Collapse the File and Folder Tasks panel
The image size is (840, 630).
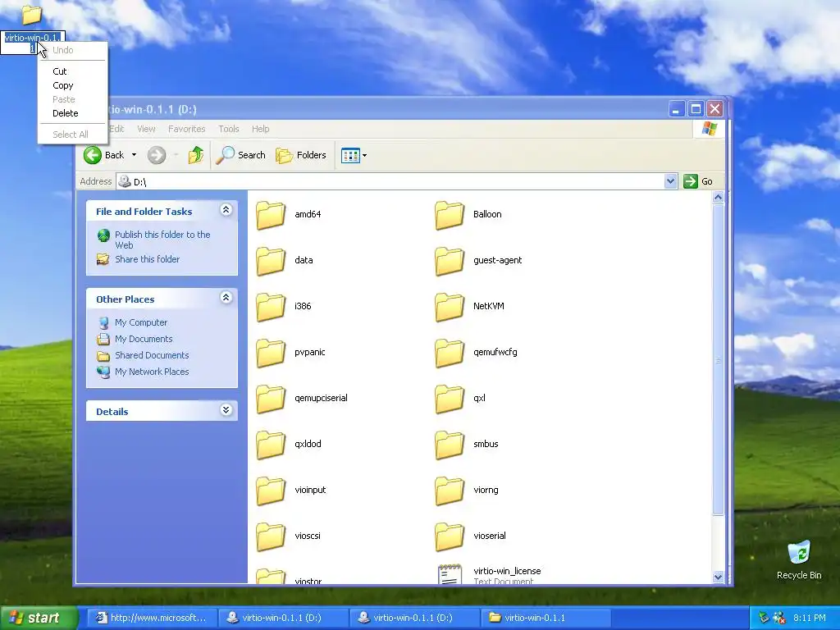click(226, 210)
